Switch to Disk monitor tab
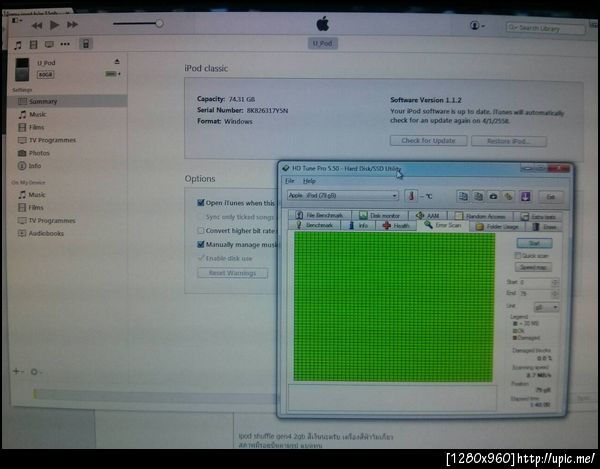 tap(380, 216)
